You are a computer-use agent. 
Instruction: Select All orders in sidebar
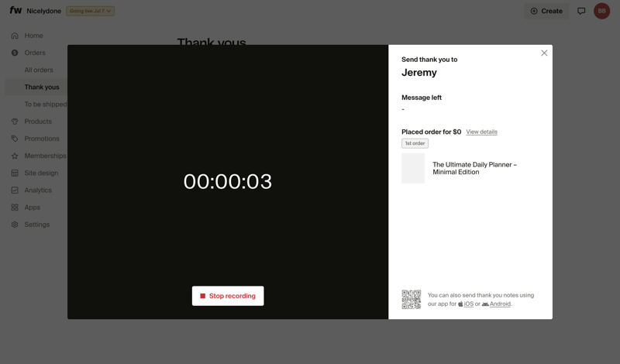[x=39, y=70]
